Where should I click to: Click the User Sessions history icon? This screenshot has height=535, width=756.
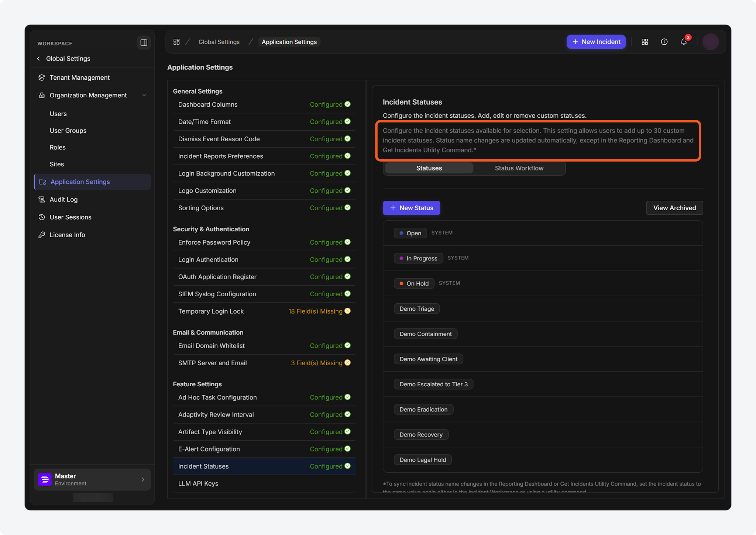(x=42, y=217)
